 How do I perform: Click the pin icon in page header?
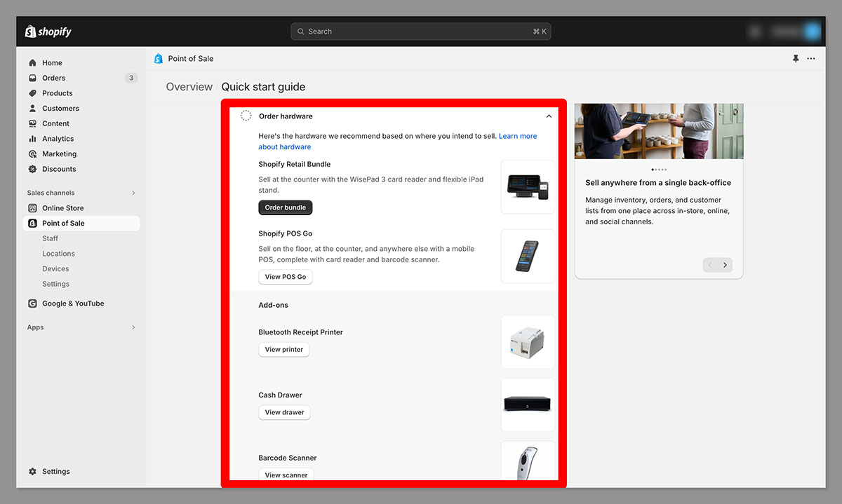click(x=796, y=59)
